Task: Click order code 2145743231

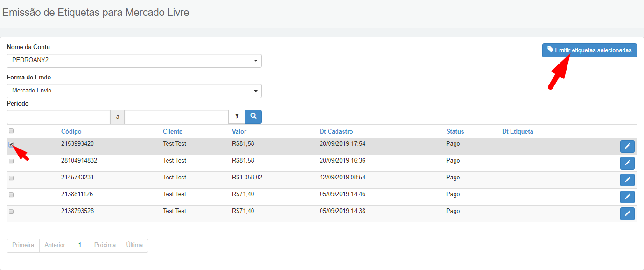Action: click(77, 178)
